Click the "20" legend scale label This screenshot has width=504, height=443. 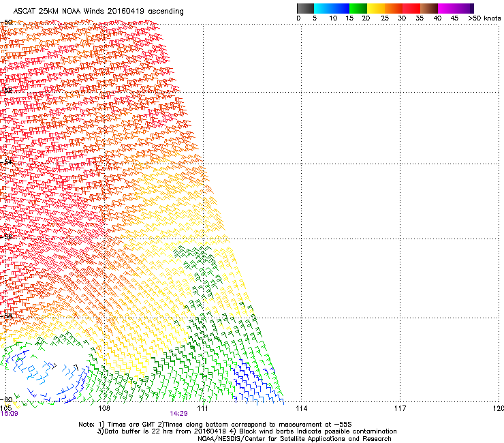(366, 18)
